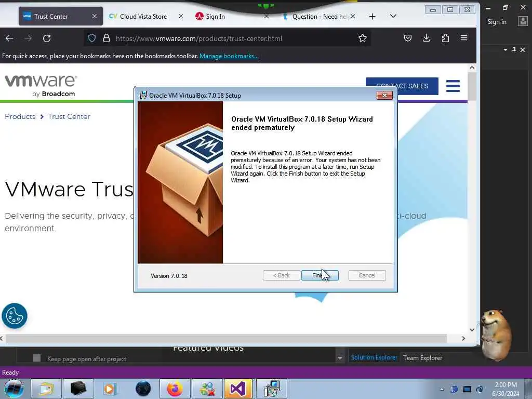The height and width of the screenshot is (399, 532).
Task: Pin the Visual Studio side panel
Action: coord(514,50)
